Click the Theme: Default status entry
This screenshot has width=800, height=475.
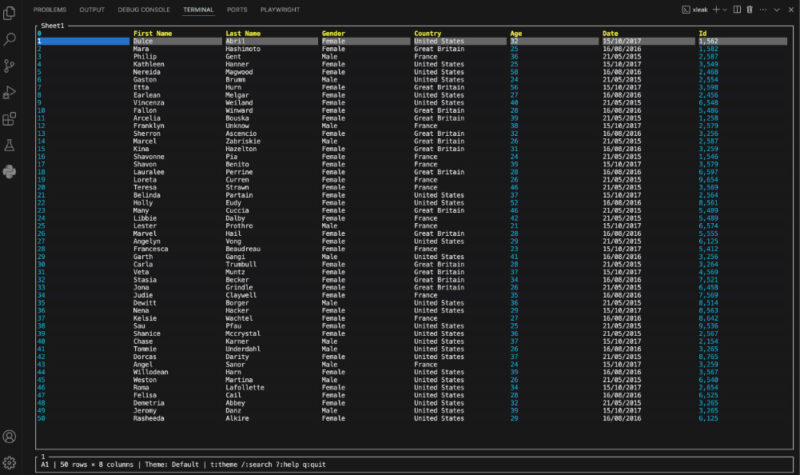(171, 465)
